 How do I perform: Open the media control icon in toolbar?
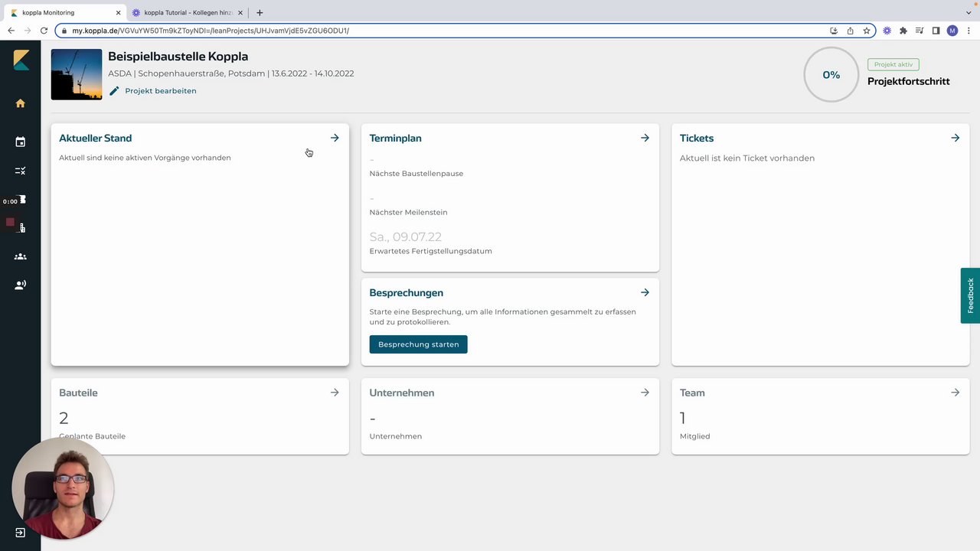(920, 31)
